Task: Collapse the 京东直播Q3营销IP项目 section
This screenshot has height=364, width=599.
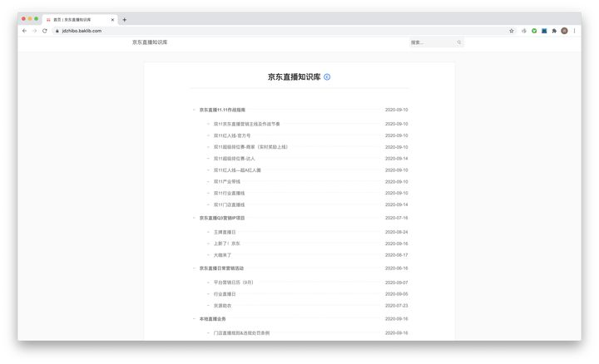Action: coord(194,218)
